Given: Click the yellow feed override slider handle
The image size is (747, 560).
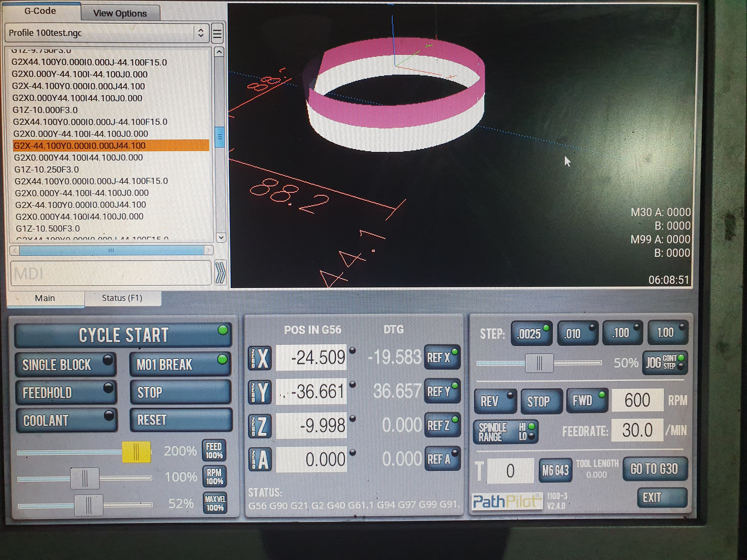Looking at the screenshot, I should click(x=136, y=452).
